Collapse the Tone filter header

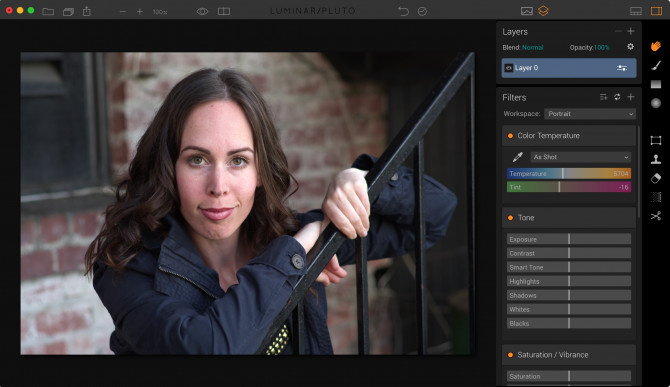click(569, 218)
